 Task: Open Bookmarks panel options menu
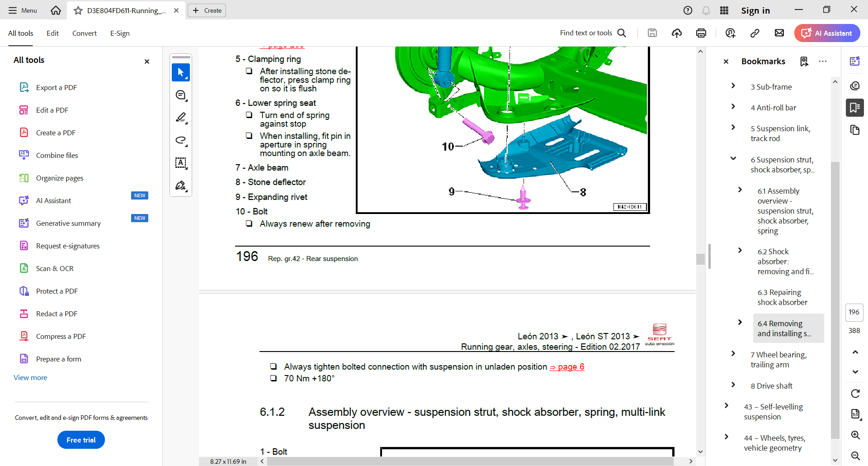click(x=823, y=62)
